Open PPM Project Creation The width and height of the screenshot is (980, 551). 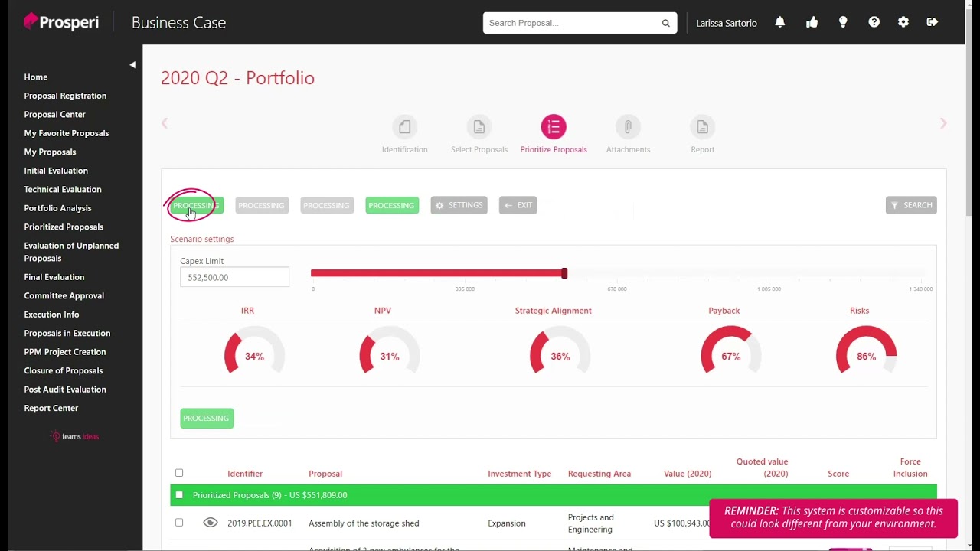pyautogui.click(x=65, y=352)
